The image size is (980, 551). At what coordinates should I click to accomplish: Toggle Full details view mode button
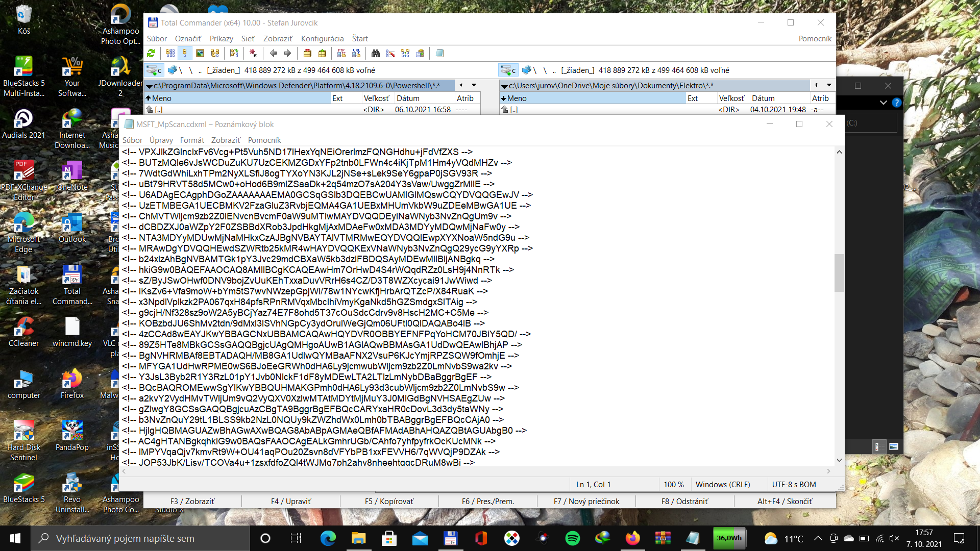(x=185, y=53)
